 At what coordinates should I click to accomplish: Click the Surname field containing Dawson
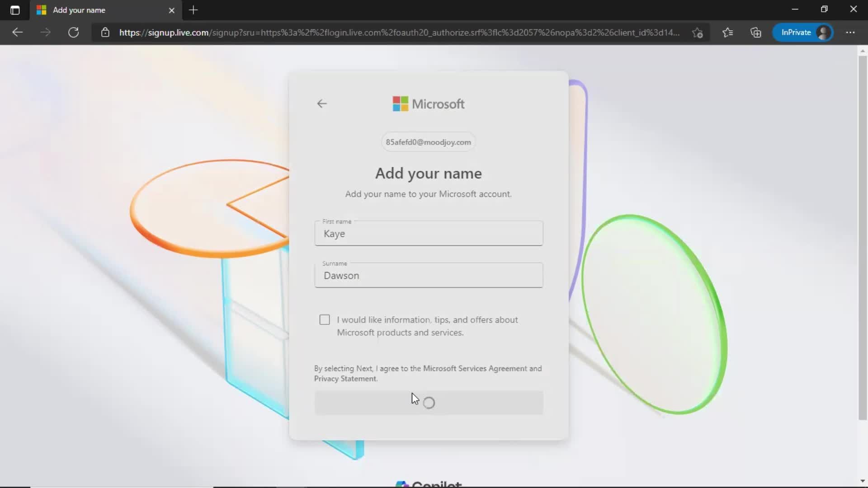coord(429,276)
